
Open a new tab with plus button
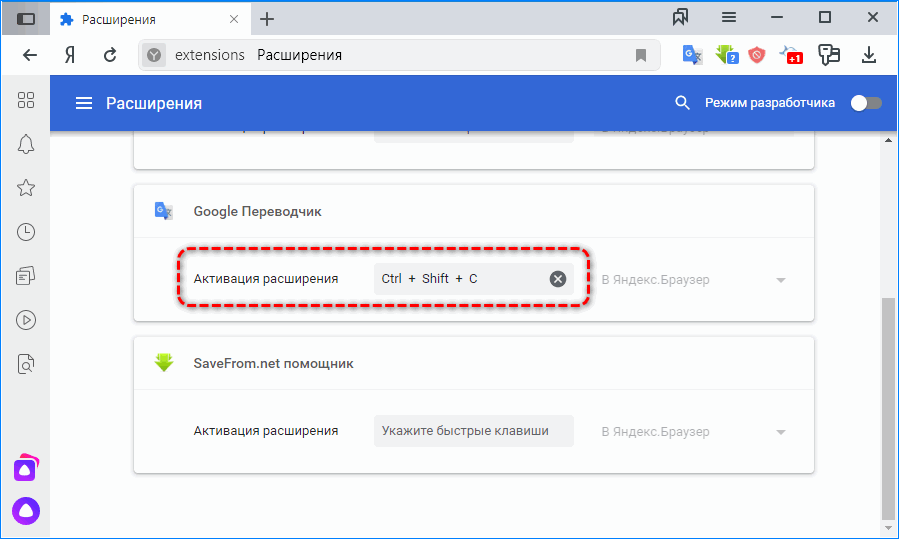[x=267, y=19]
